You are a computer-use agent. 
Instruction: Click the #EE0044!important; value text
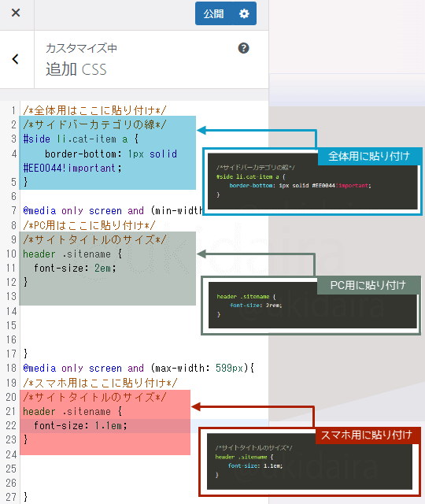tap(72, 168)
